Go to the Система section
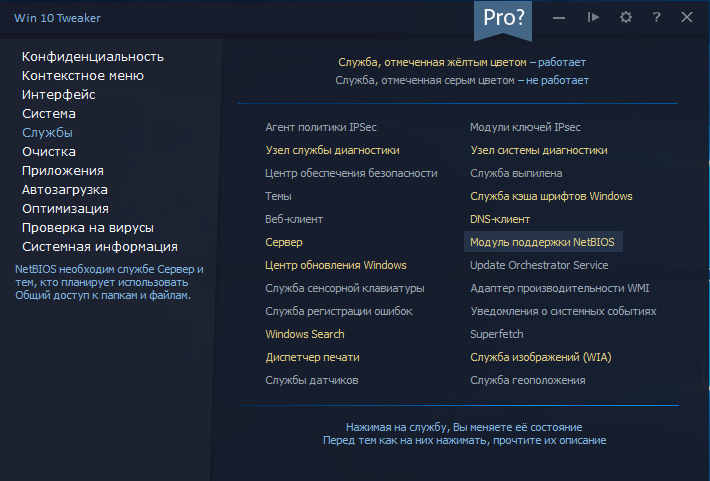This screenshot has width=710, height=481. pos(49,114)
